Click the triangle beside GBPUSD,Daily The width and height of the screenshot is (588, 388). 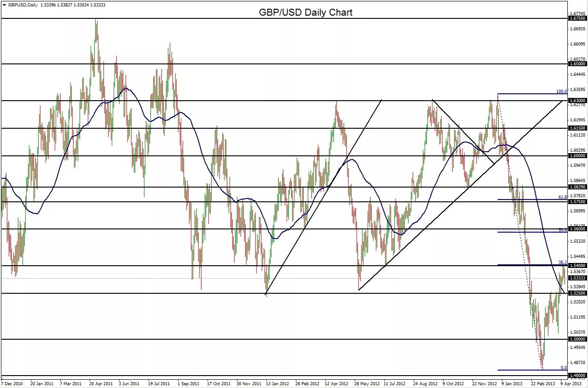tap(4, 5)
